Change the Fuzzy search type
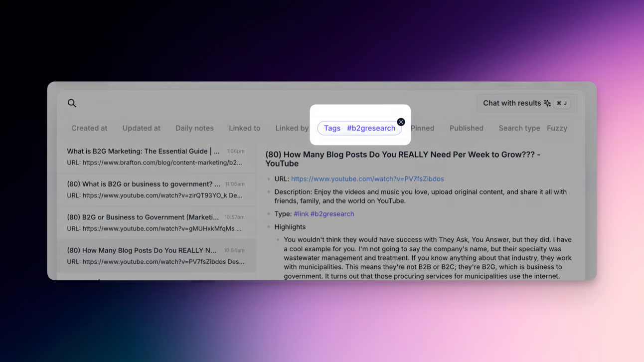This screenshot has width=644, height=362. tap(557, 128)
